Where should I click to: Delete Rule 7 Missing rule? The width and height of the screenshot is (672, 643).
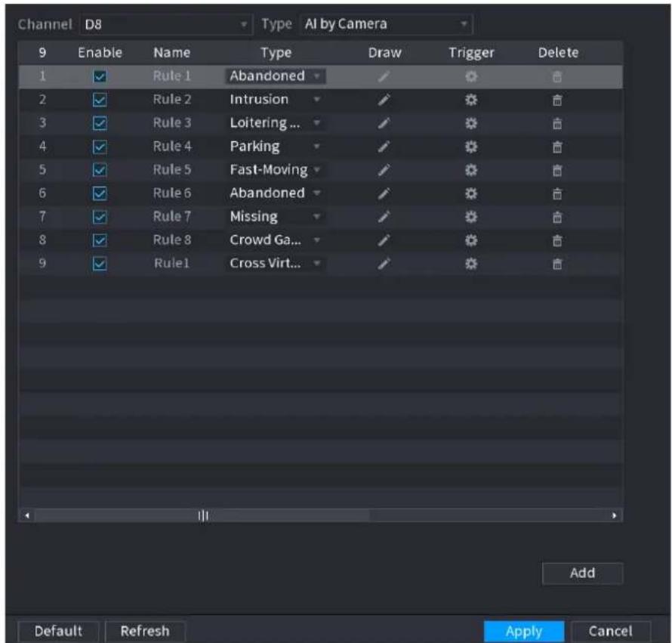pos(557,217)
